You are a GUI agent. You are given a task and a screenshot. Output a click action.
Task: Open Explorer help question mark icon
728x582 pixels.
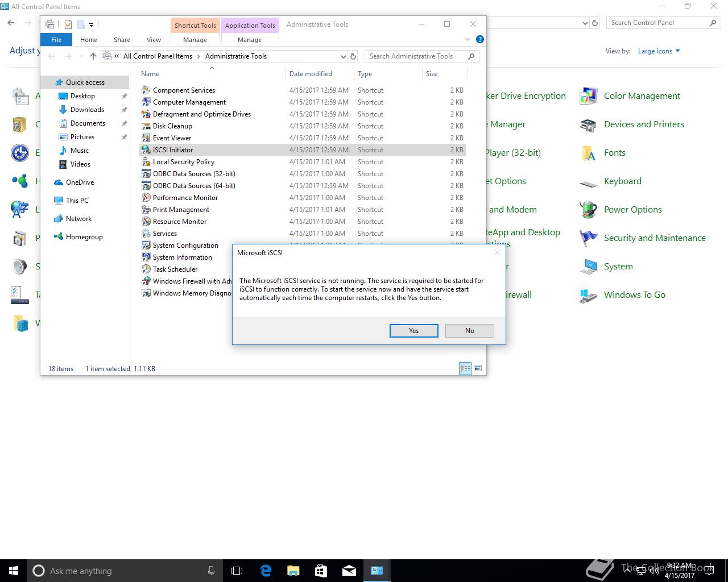[479, 39]
